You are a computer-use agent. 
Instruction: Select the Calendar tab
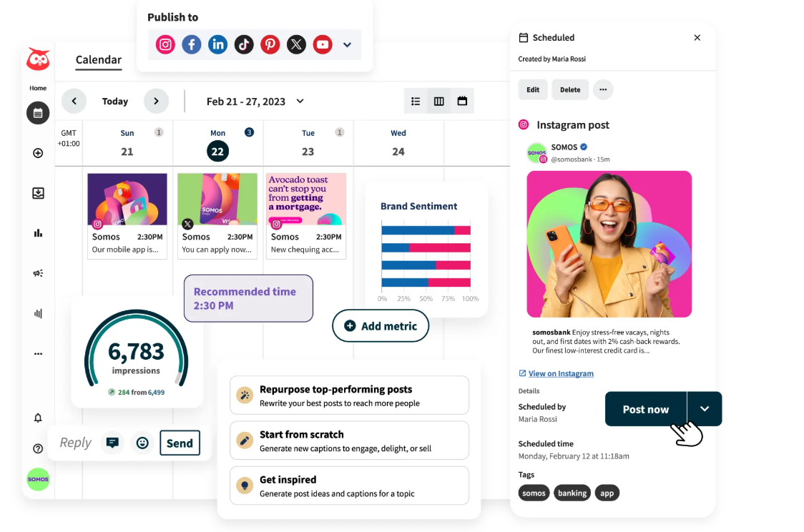(99, 60)
